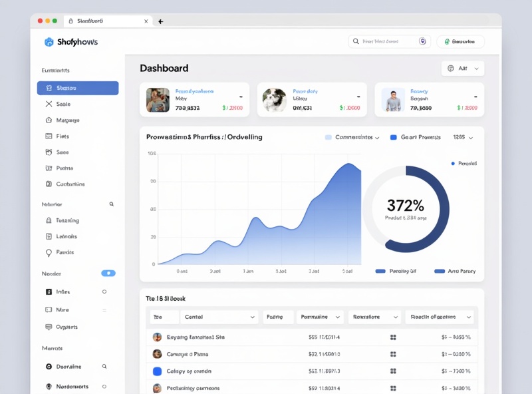Viewport: 532px width, 394px height.
Task: Select the highlighted first item in the sidebar
Action: [78, 88]
